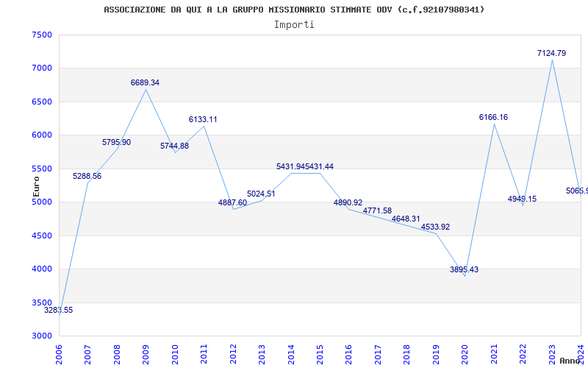The image size is (588, 368).
Task: Select the x-axis year 2018
Action: 407,355
